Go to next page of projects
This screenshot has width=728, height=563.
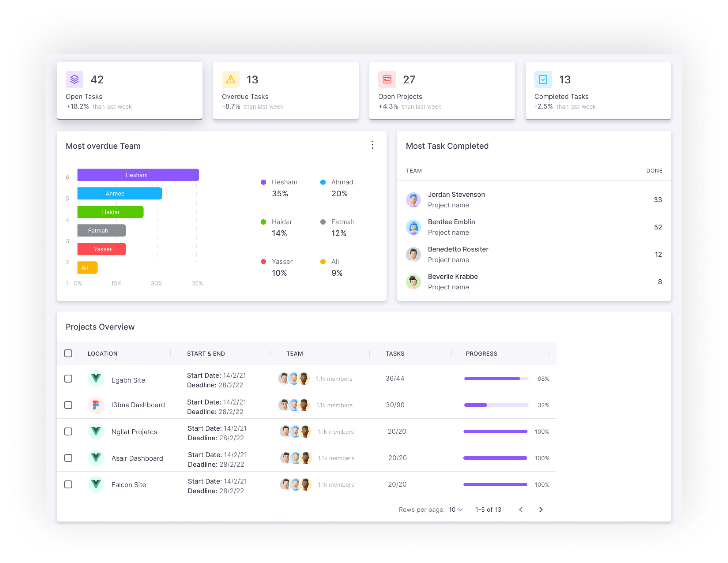point(541,509)
